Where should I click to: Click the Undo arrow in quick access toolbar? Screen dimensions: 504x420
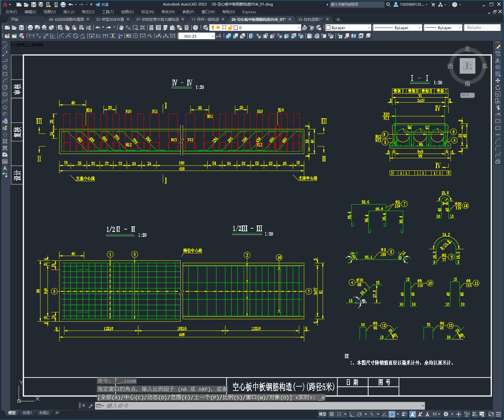coord(70,4)
